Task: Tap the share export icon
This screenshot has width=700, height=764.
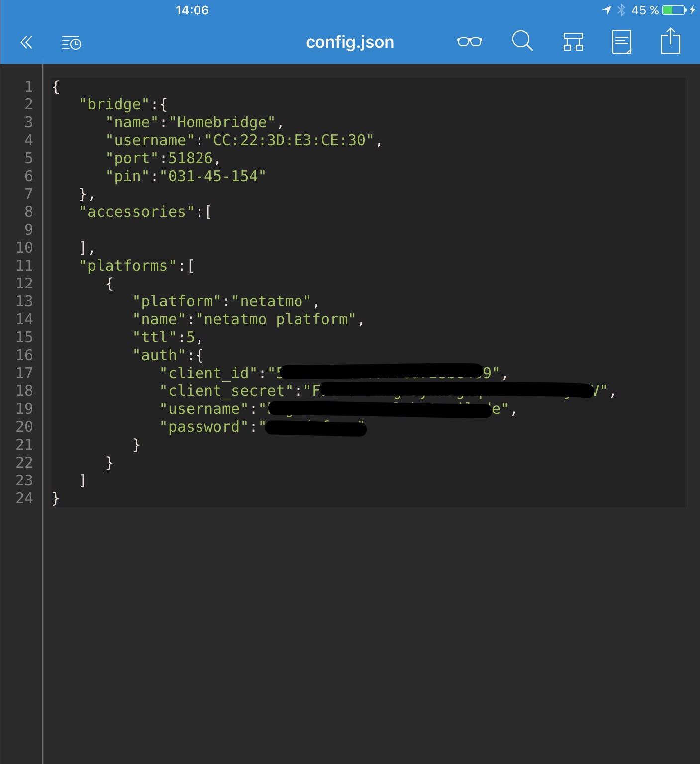Action: pyautogui.click(x=670, y=41)
